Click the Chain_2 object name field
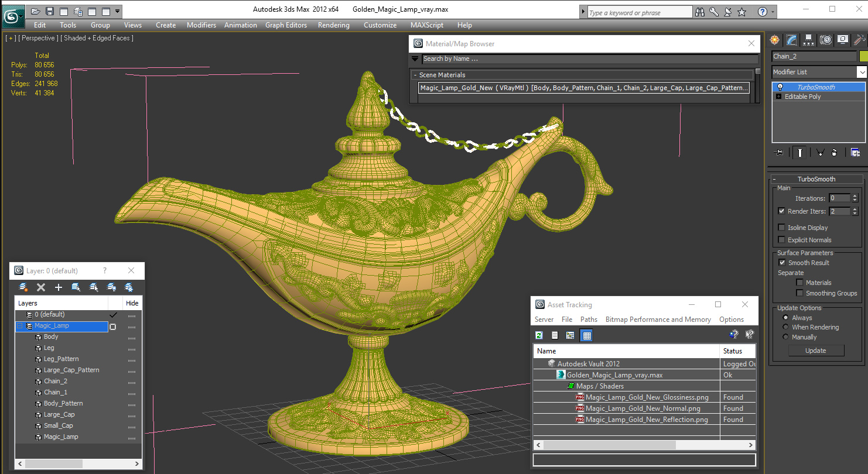This screenshot has width=868, height=474. [x=814, y=57]
